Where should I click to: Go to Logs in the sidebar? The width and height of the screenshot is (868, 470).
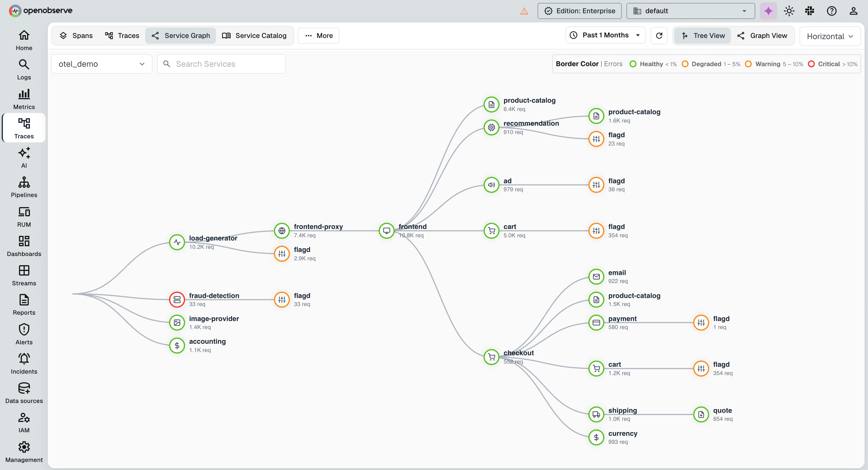24,69
